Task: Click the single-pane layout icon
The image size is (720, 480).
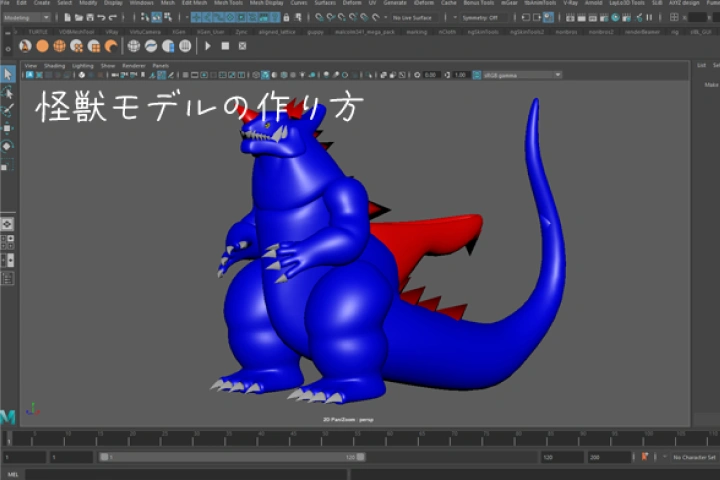Action: pos(7,224)
